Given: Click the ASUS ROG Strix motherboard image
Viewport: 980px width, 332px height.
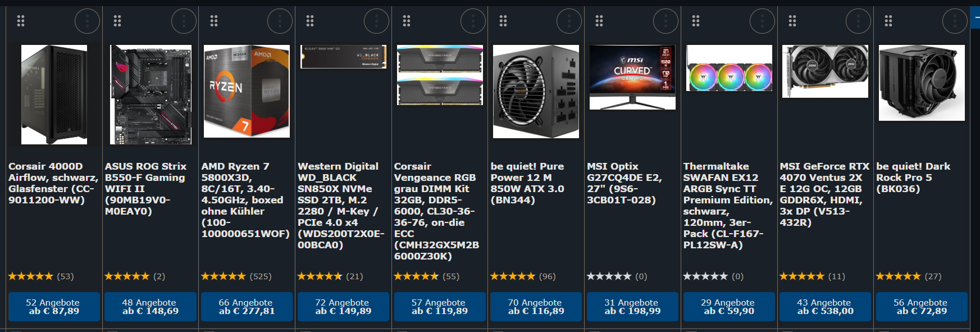Looking at the screenshot, I should pyautogui.click(x=151, y=94).
